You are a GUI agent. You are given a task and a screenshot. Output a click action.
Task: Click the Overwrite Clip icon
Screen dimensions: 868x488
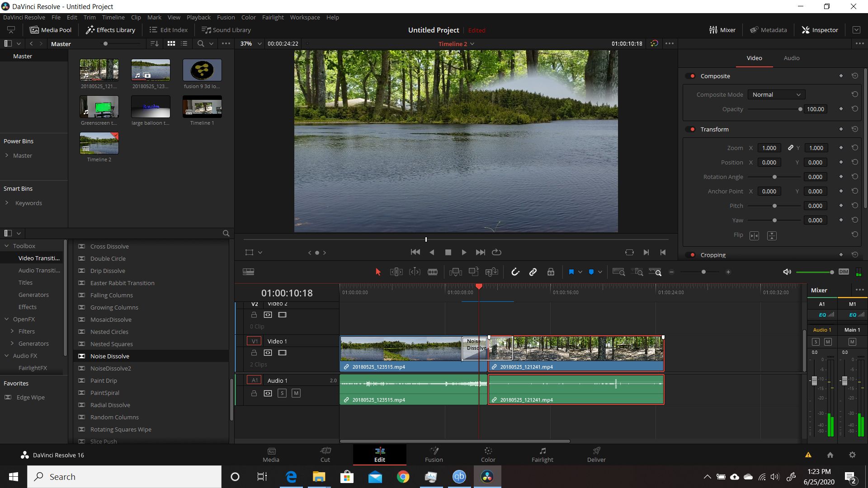pos(473,272)
